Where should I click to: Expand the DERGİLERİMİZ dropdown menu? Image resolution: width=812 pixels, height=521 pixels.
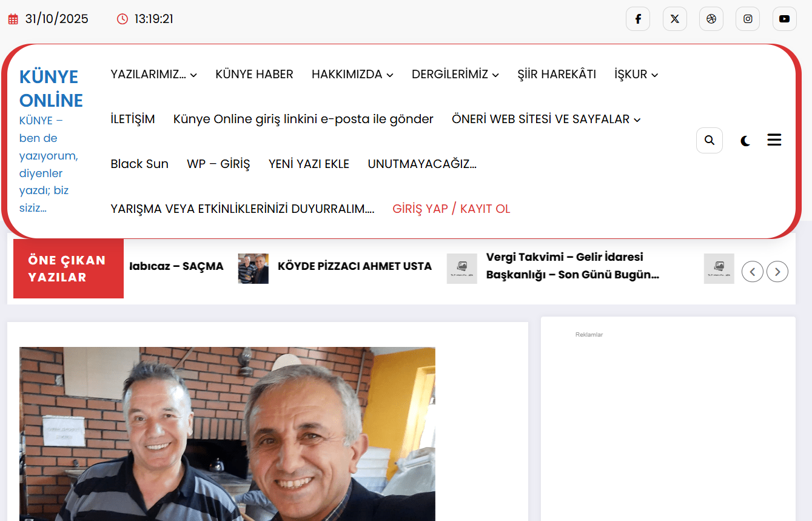pos(455,74)
